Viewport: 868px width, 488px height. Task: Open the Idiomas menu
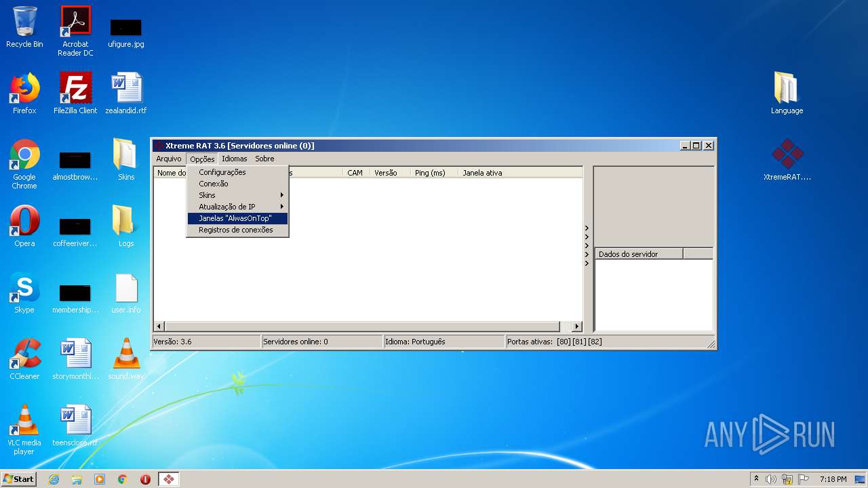235,159
